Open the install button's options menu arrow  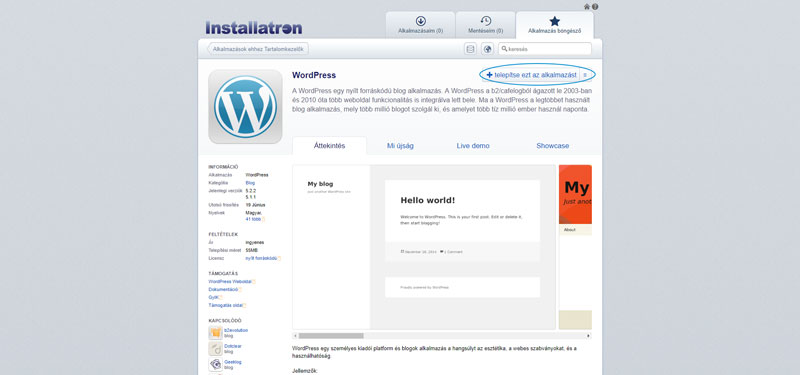[x=585, y=75]
